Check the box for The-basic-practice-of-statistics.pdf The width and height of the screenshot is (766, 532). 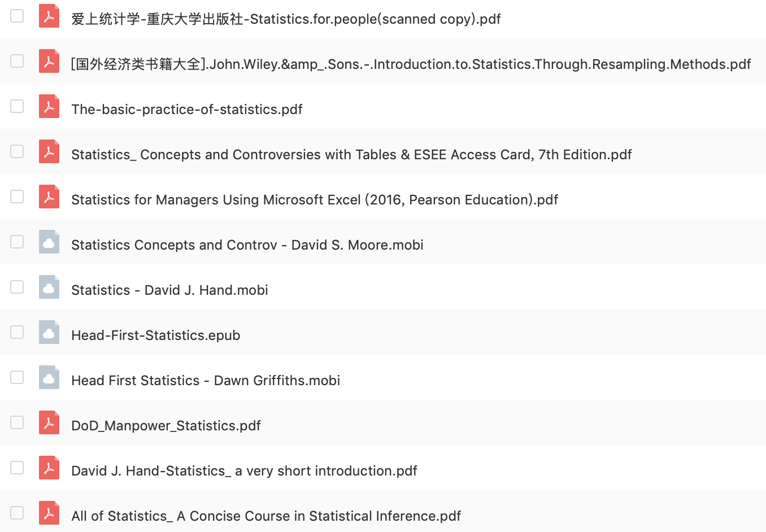[x=17, y=106]
